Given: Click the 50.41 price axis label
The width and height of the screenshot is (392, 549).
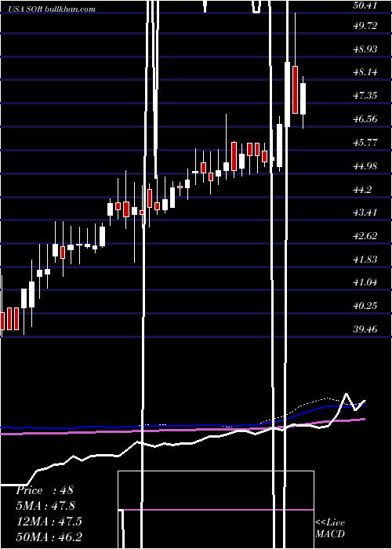Looking at the screenshot, I should pos(365,5).
